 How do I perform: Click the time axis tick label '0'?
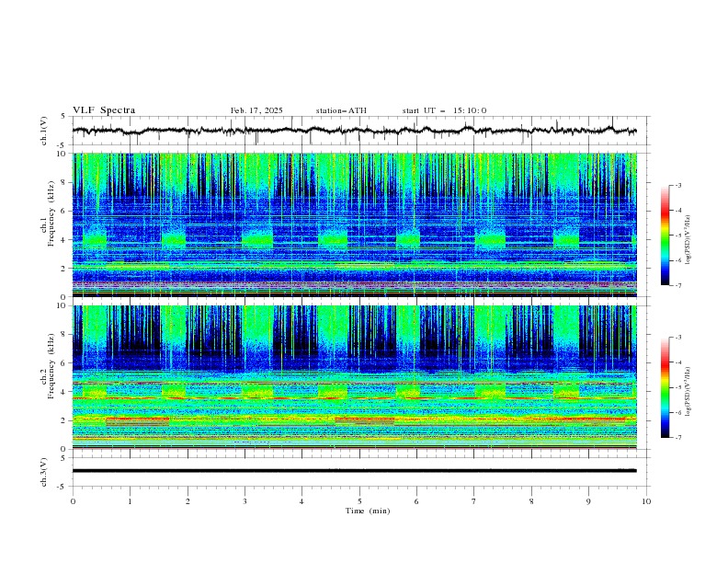pos(73,501)
